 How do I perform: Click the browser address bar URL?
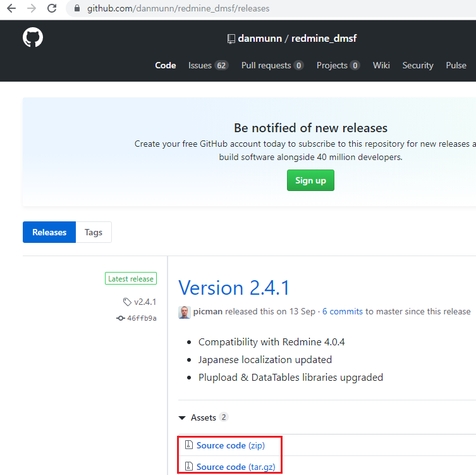[x=178, y=8]
